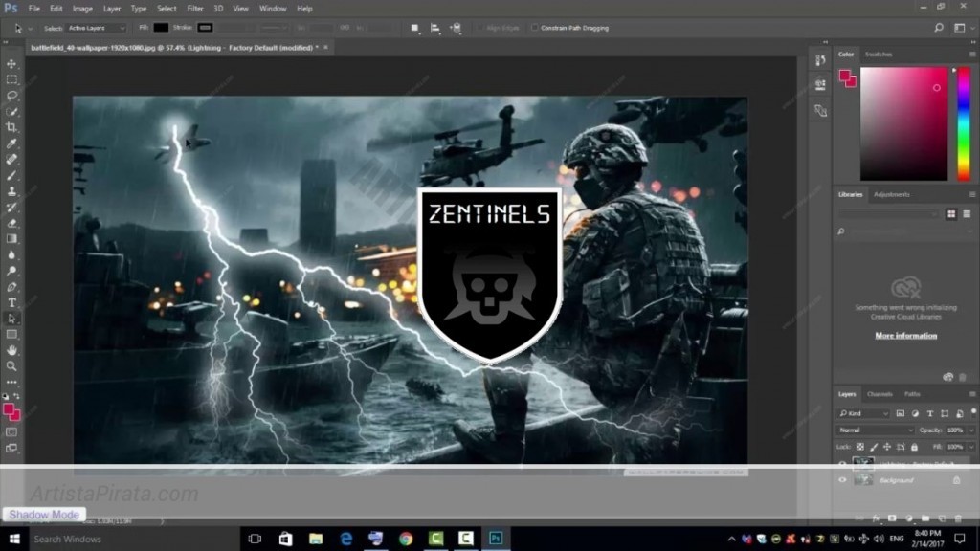Viewport: 980px width, 551px height.
Task: Open the Normal blend mode dropdown
Action: point(875,430)
